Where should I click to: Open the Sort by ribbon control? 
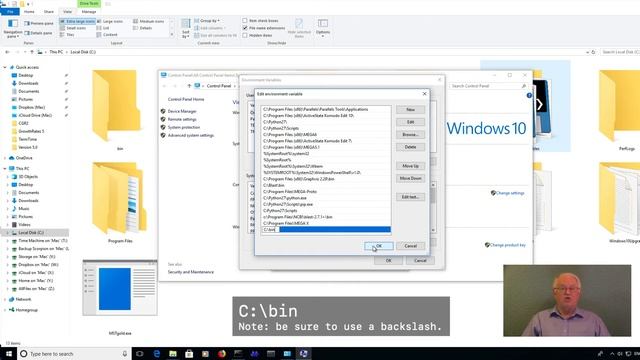[186, 28]
